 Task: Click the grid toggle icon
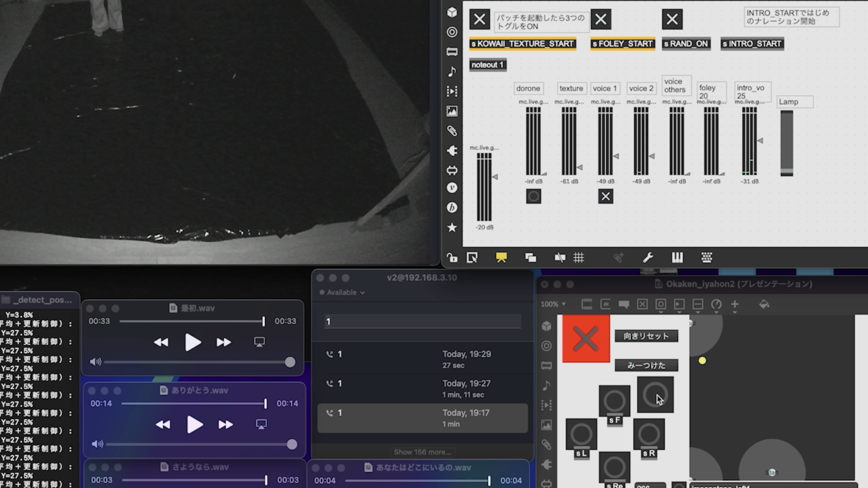click(579, 258)
